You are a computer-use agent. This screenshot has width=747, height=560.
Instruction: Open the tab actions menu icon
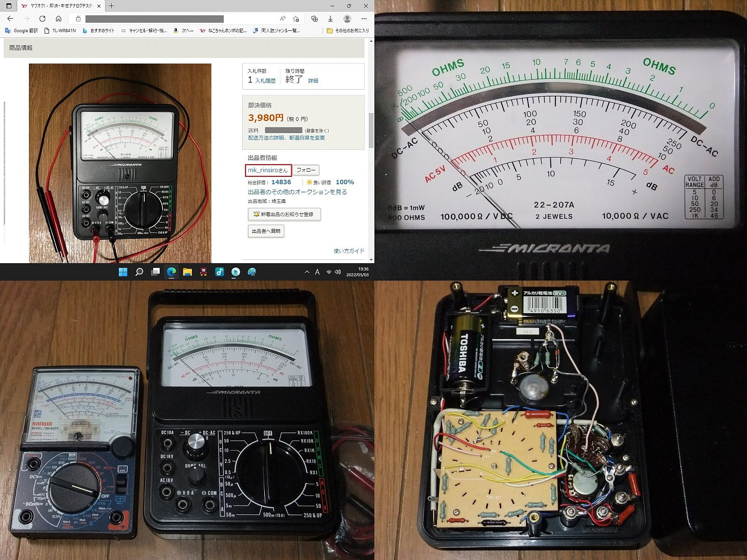tap(8, 6)
